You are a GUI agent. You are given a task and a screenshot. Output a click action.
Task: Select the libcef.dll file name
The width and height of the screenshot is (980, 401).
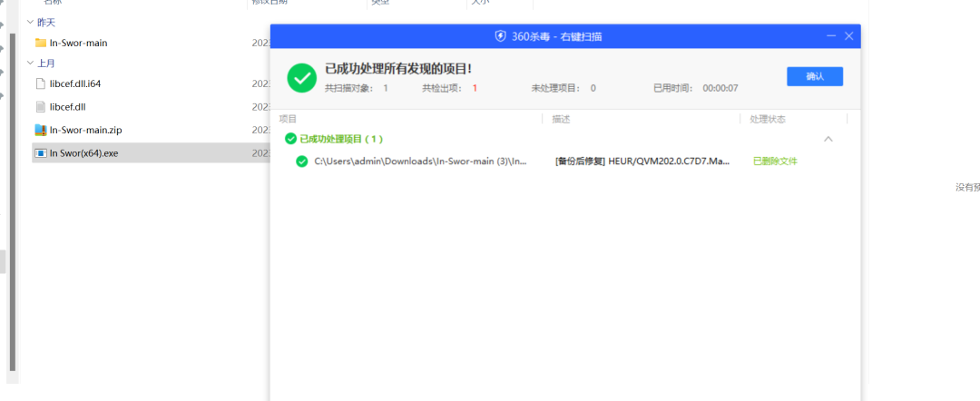tap(67, 107)
